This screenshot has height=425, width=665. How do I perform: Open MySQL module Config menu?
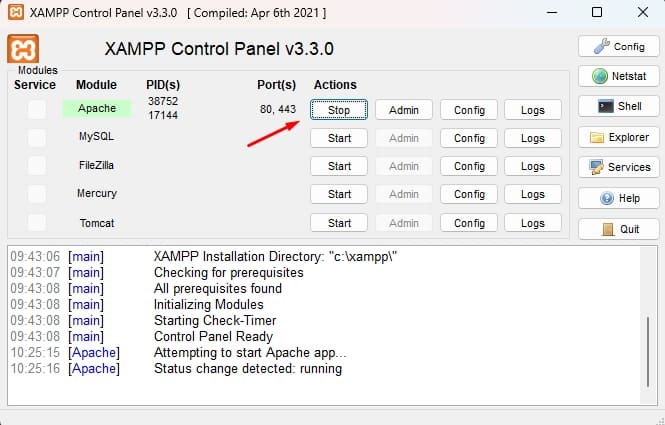(x=469, y=138)
